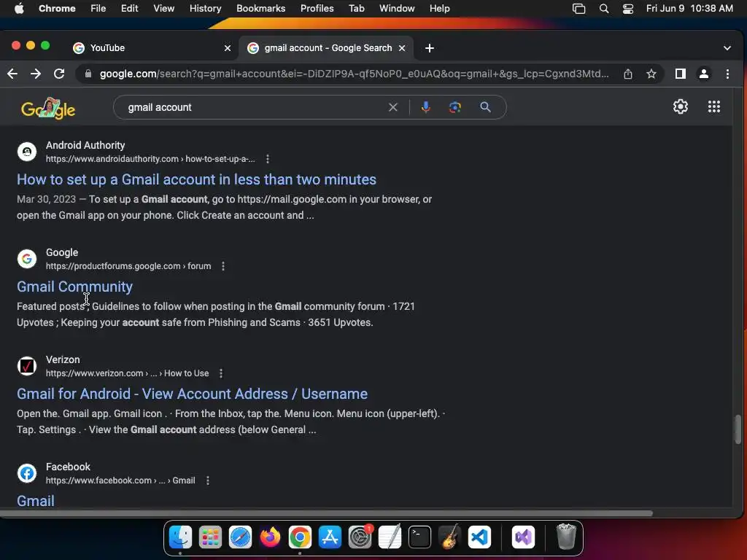Open App Store from the dock
Screen dimensions: 747x560
tap(330, 537)
